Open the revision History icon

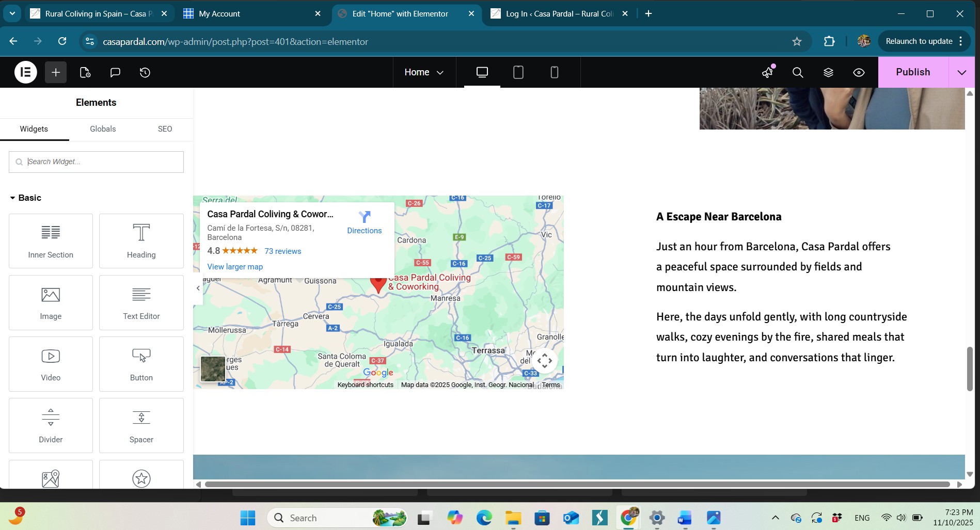click(x=145, y=72)
